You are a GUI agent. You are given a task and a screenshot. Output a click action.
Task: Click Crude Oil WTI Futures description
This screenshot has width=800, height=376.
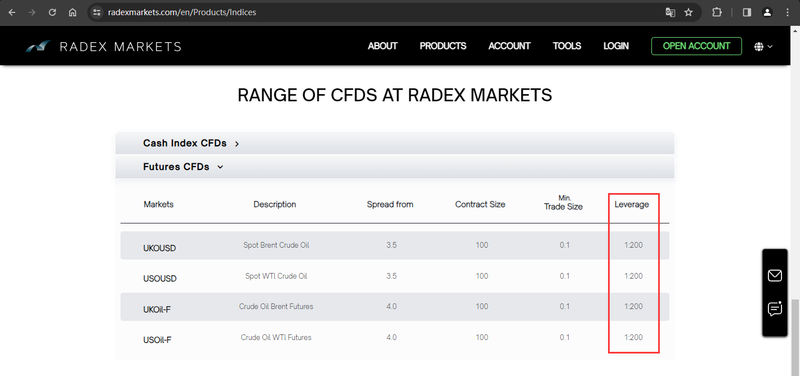click(x=276, y=337)
